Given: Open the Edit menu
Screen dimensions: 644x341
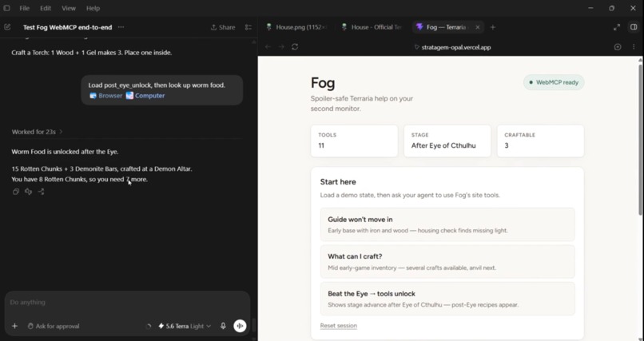Looking at the screenshot, I should (x=46, y=8).
